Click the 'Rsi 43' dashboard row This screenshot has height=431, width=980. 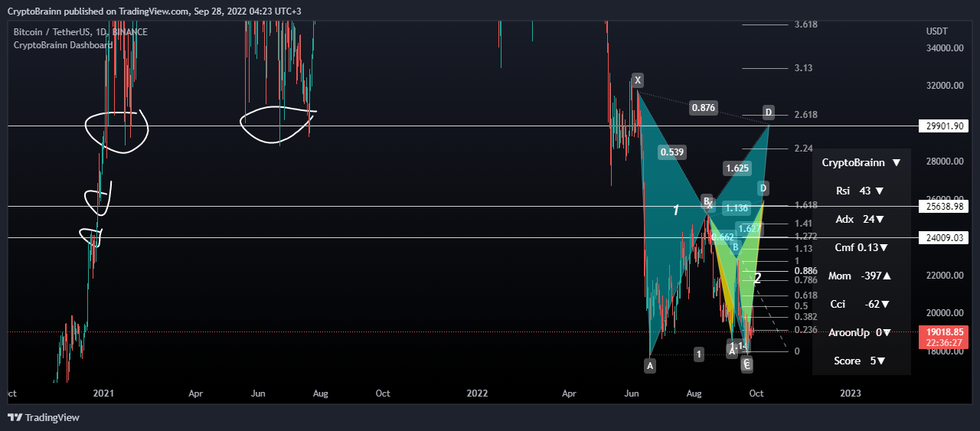861,191
